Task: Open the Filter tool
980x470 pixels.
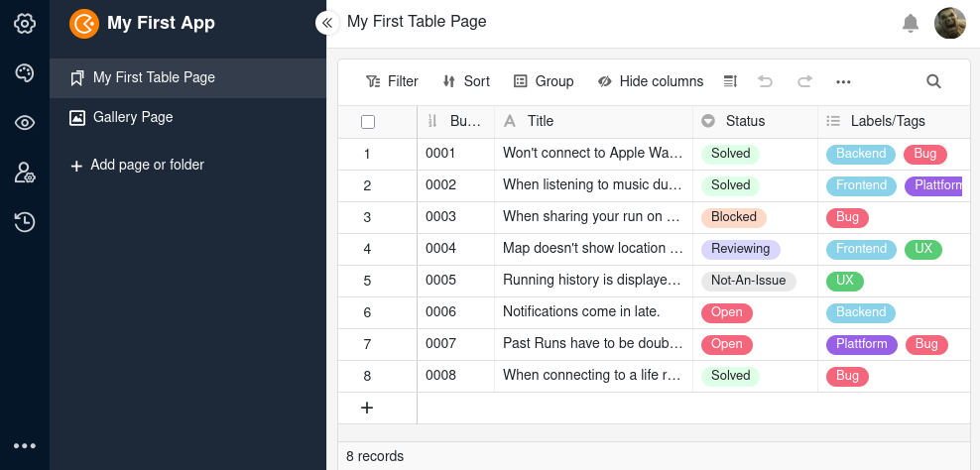Action: (392, 81)
